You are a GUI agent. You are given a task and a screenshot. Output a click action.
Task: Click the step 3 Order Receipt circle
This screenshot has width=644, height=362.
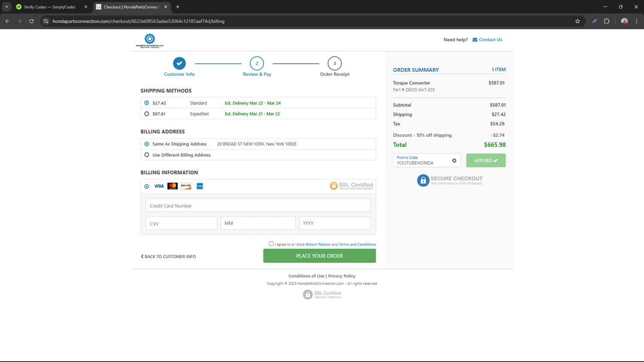pyautogui.click(x=335, y=63)
